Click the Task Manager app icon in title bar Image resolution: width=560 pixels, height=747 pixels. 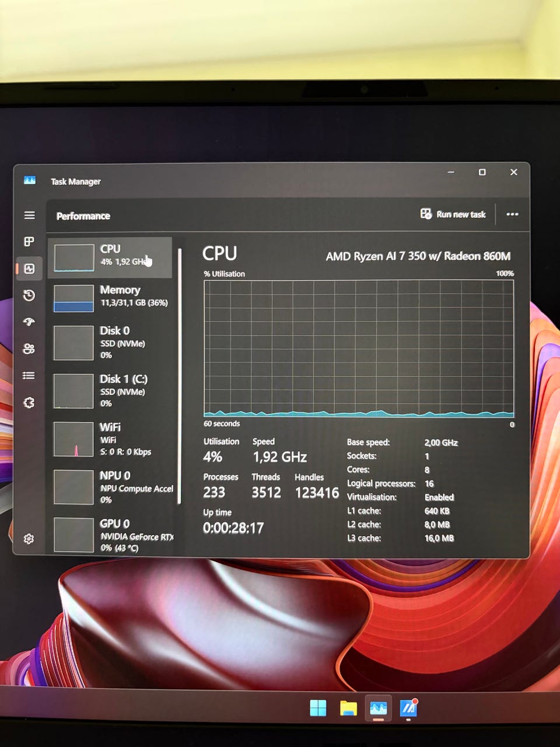coord(30,181)
